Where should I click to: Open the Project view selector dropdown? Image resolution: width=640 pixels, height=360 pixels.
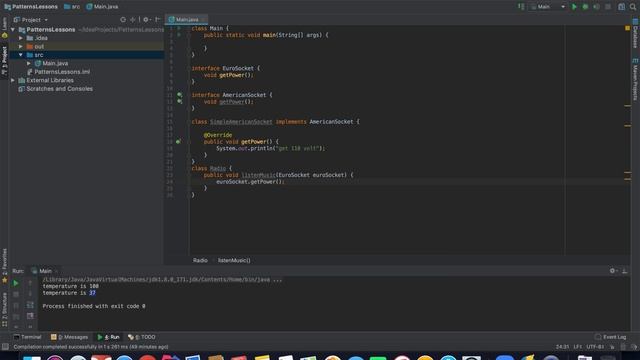(31, 20)
